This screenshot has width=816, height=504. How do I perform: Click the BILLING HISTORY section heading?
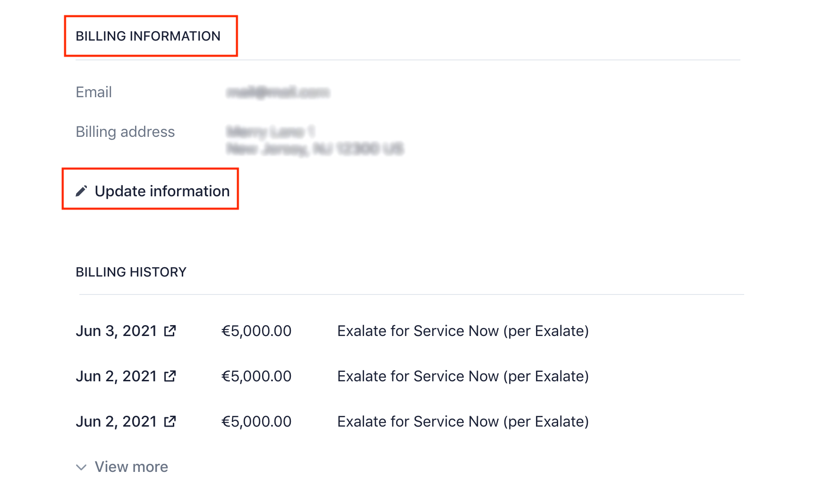131,272
